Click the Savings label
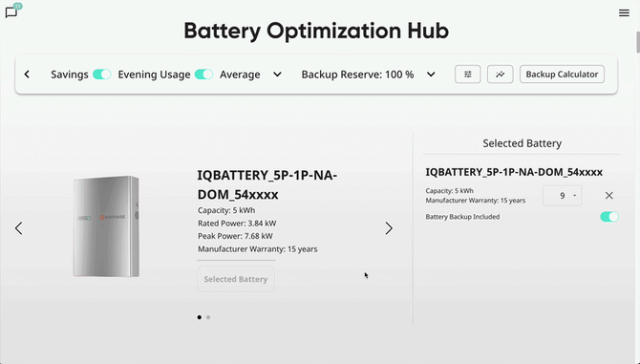Viewport: 640px width, 364px height. pyautogui.click(x=70, y=75)
